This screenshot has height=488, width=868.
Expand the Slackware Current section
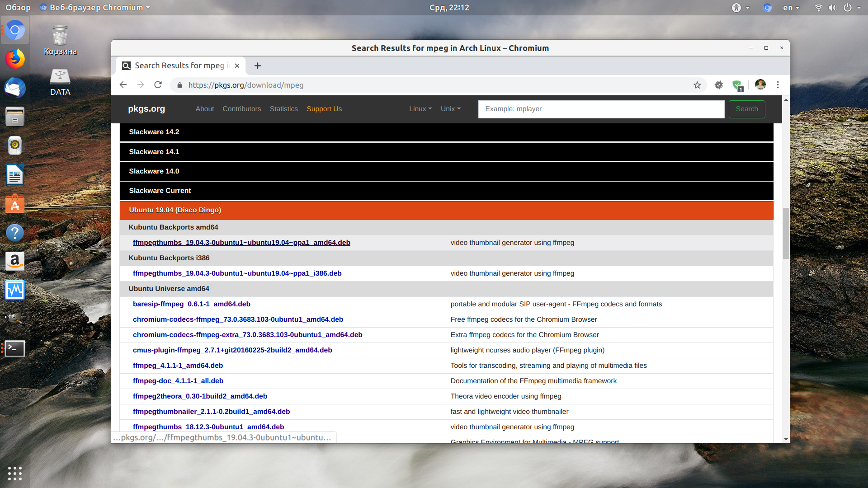[446, 191]
